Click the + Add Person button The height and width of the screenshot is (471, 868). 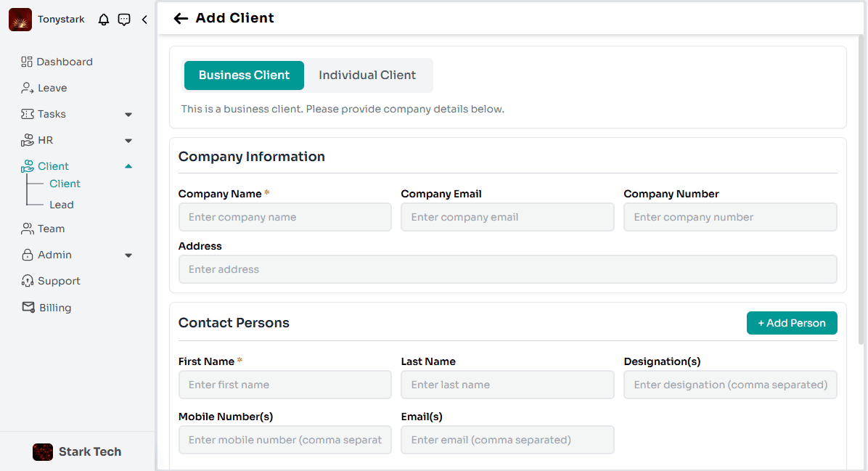point(792,323)
